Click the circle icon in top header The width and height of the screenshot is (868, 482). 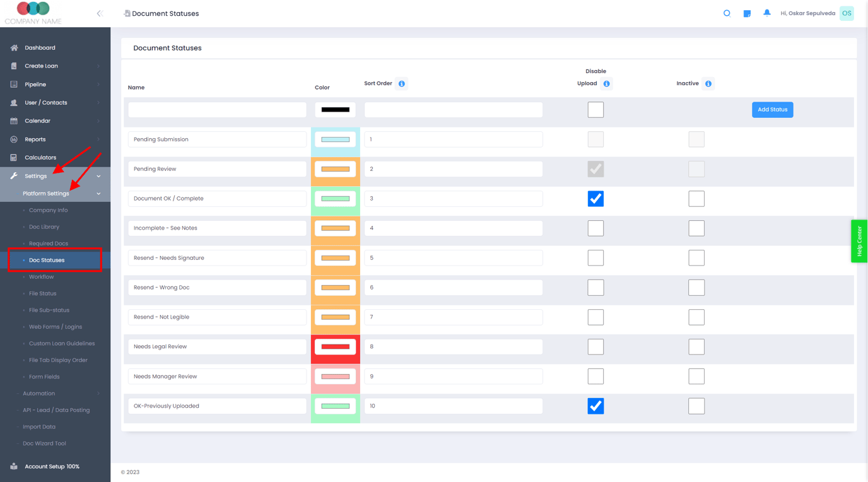727,13
